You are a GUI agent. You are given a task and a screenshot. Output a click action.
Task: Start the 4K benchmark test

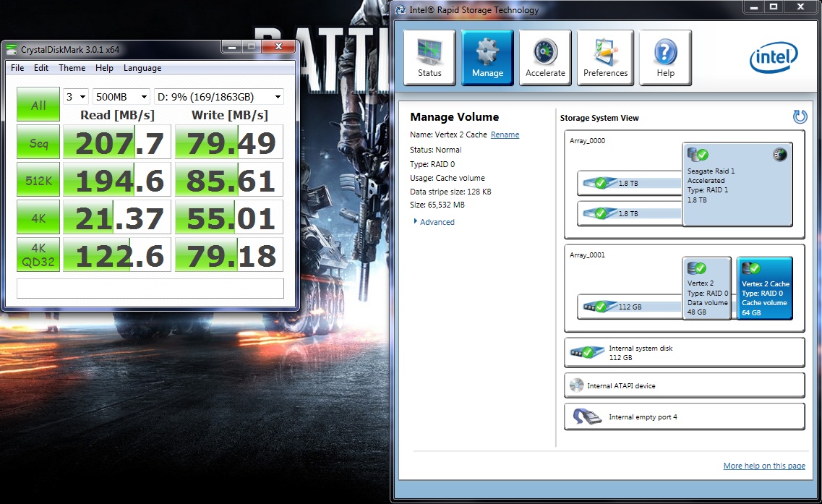38,217
